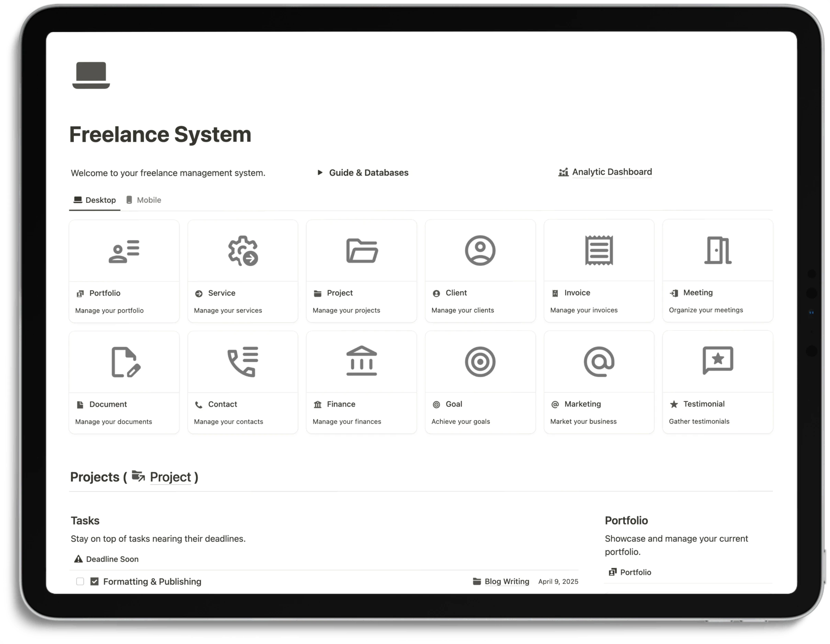This screenshot has width=830, height=644.
Task: Click 'Organize your meetings' description
Action: click(706, 310)
